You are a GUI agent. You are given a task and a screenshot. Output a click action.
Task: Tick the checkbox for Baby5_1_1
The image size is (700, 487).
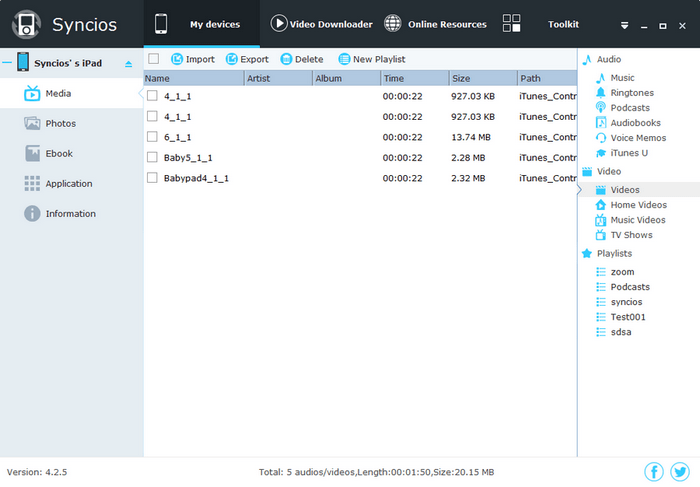pos(152,158)
